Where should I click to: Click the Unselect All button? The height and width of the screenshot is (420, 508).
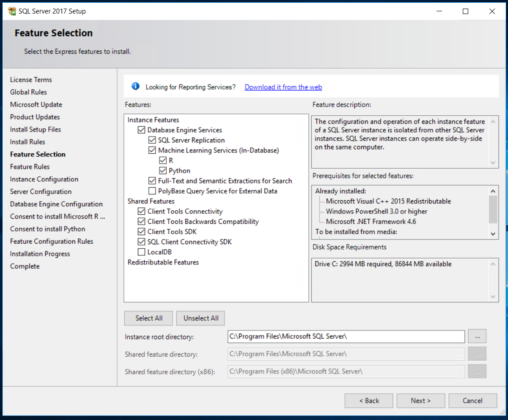(201, 318)
